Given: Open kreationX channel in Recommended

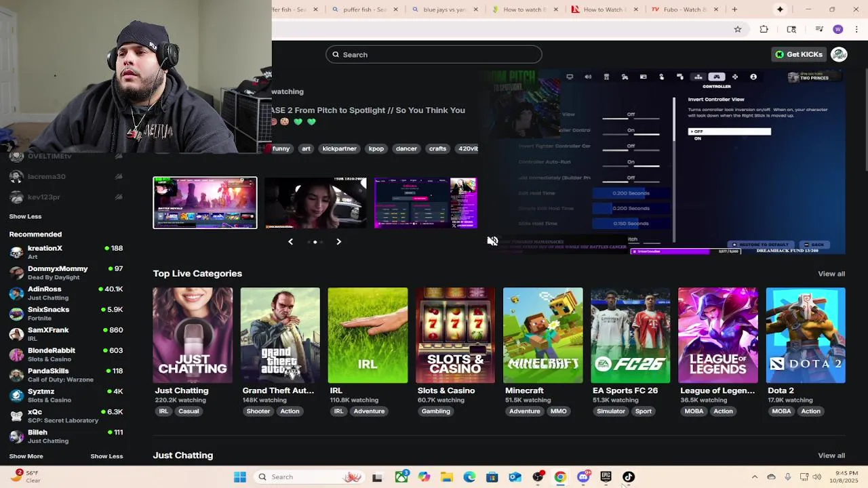Looking at the screenshot, I should point(66,252).
